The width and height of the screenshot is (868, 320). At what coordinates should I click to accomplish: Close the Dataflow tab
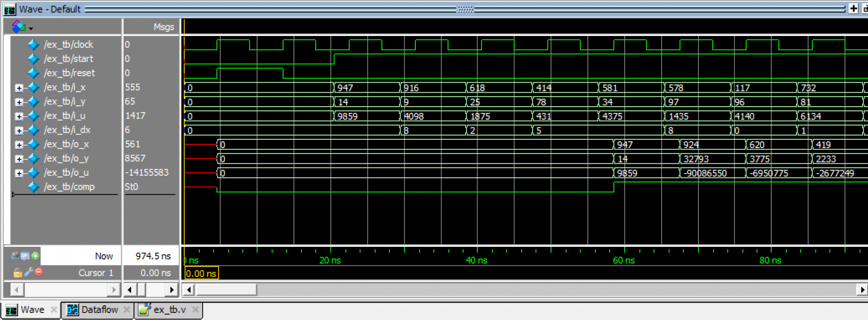coord(126,310)
